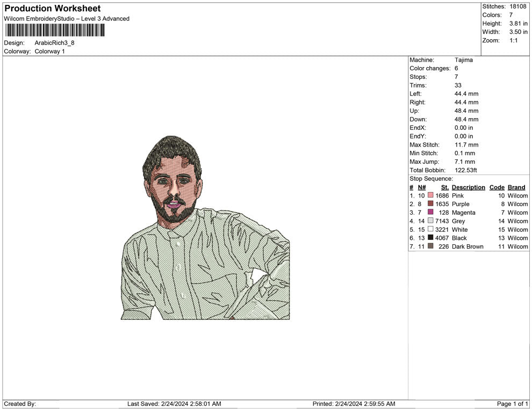Click the 'Last Saved: 2/24/2024 2:58:01 AM' footer
The image size is (532, 409).
click(174, 404)
